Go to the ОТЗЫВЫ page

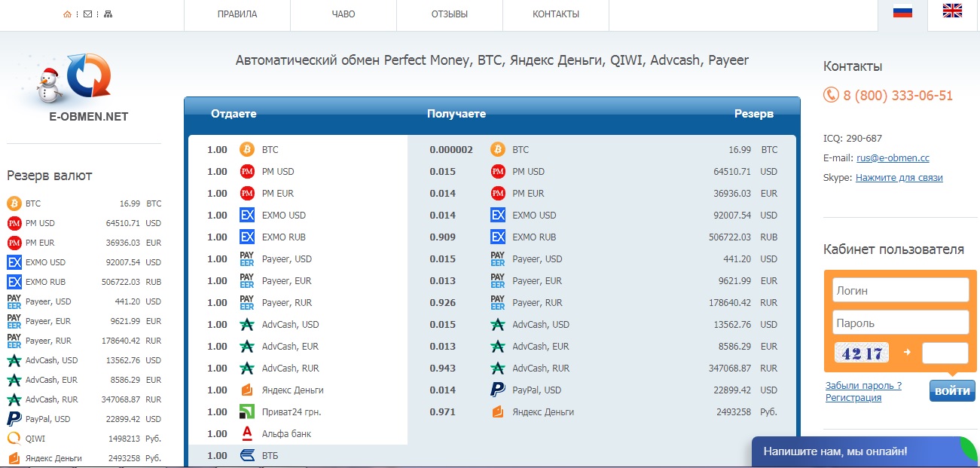click(x=449, y=14)
